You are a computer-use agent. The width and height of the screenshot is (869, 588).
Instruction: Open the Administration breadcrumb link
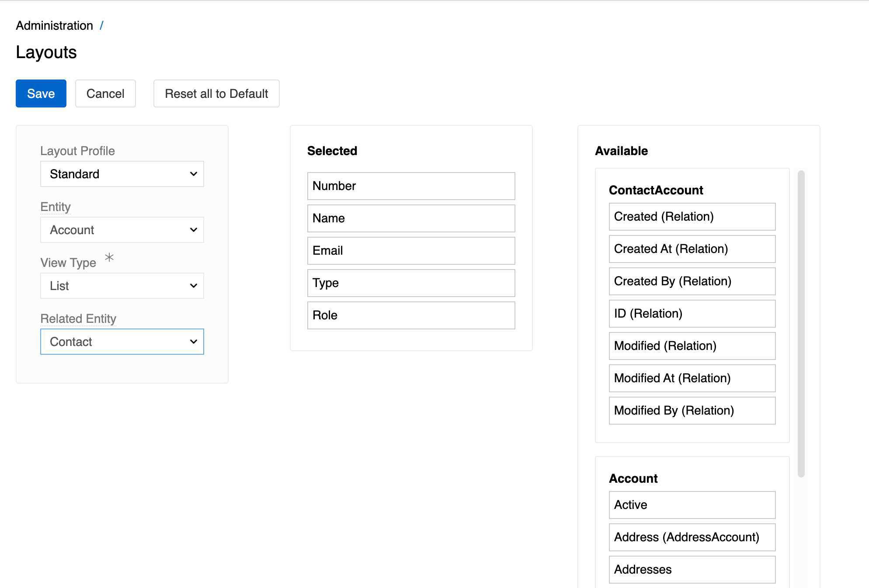point(54,25)
